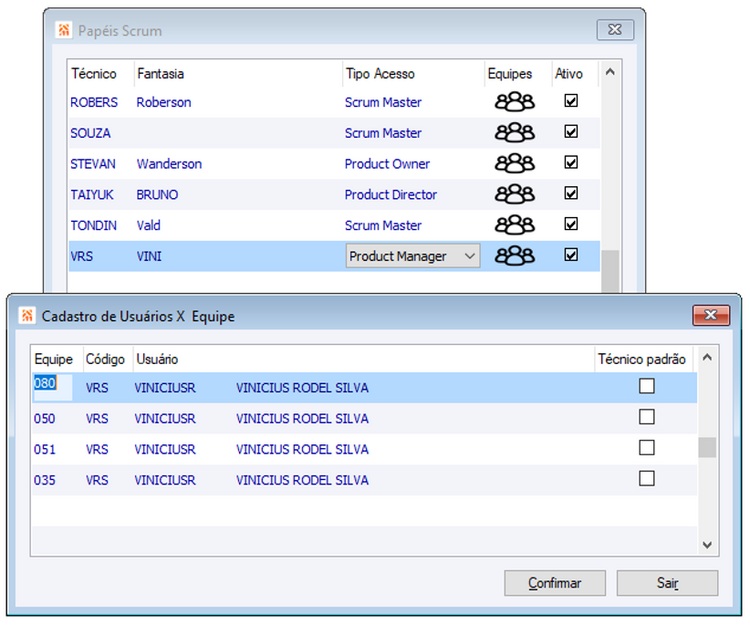Toggle Ativo checkbox for TONDIN
The width and height of the screenshot is (750, 625).
pyautogui.click(x=571, y=224)
